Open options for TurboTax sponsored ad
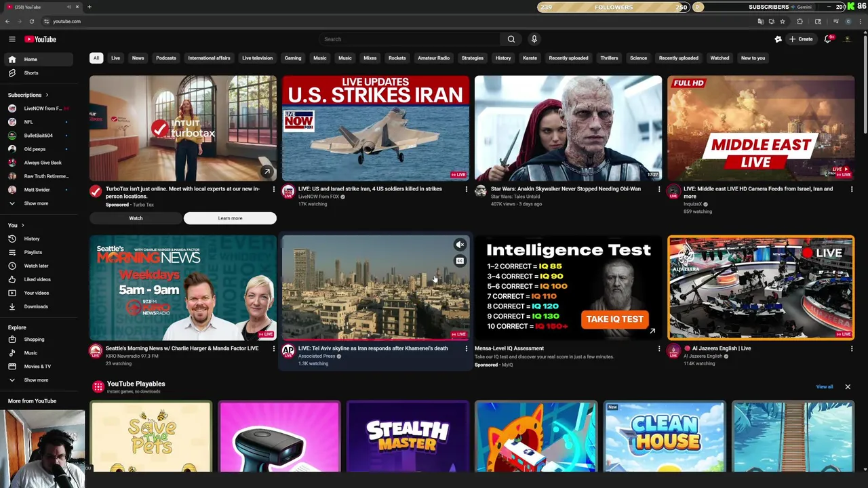Image resolution: width=868 pixels, height=488 pixels. point(273,189)
